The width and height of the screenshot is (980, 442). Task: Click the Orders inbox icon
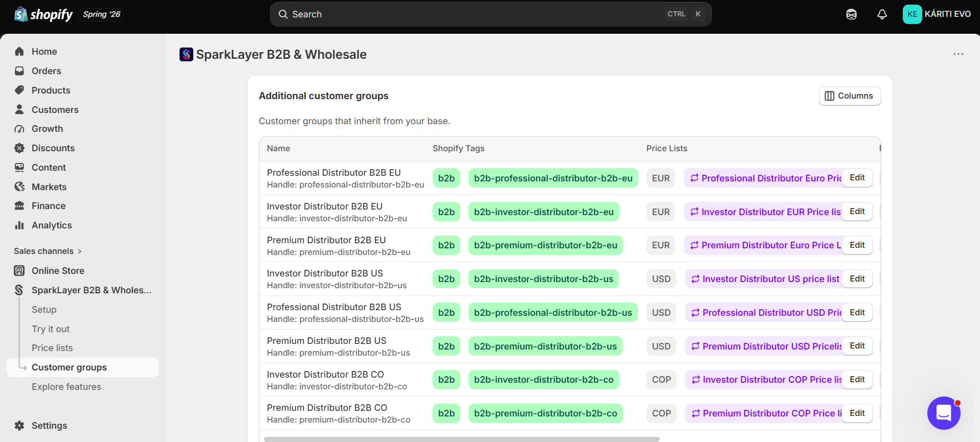click(x=19, y=71)
